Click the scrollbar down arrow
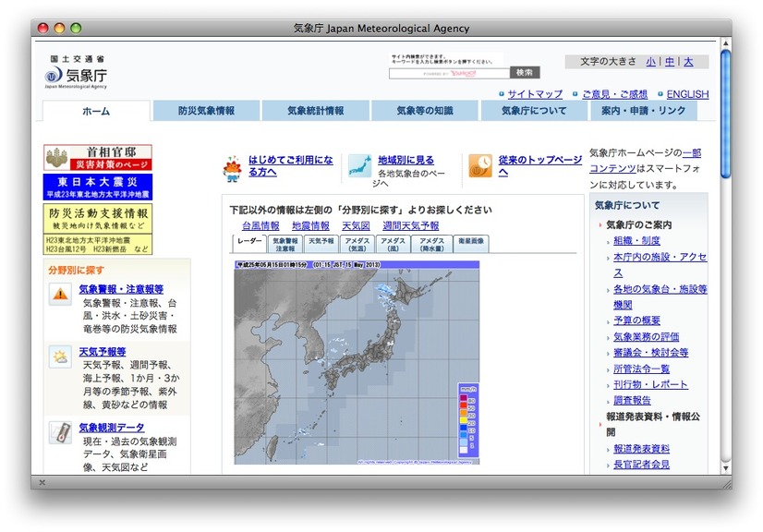The image size is (763, 532). pyautogui.click(x=725, y=467)
